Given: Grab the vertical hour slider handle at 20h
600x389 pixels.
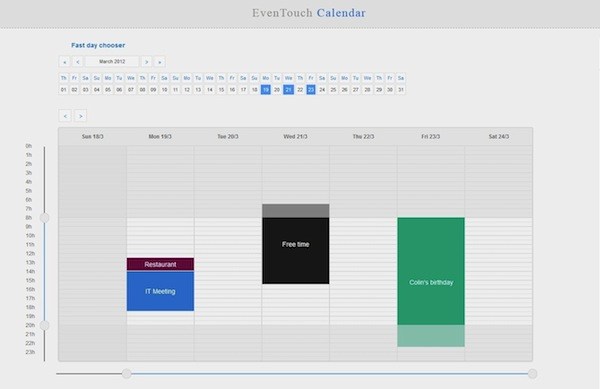Looking at the screenshot, I should pos(44,325).
